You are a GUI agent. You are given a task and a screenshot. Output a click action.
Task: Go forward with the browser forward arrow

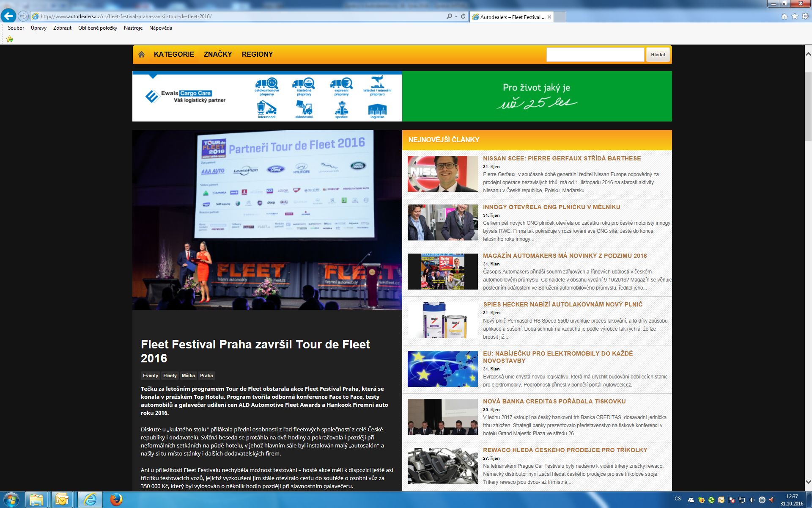pos(23,17)
